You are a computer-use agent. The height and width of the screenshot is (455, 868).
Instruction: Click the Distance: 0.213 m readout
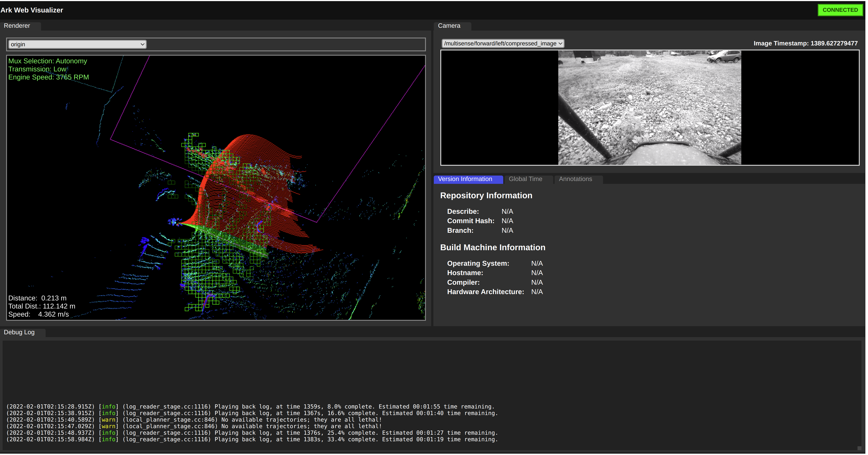click(x=37, y=298)
